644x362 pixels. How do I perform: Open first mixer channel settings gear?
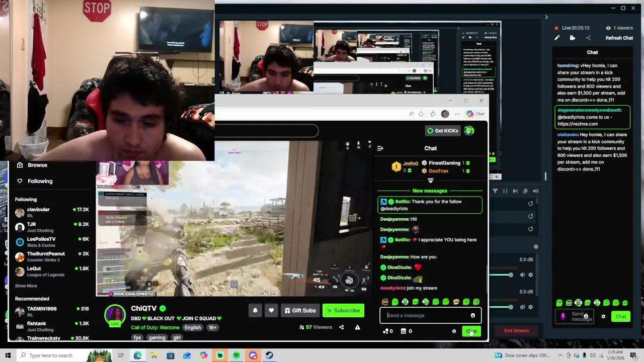pos(530,275)
